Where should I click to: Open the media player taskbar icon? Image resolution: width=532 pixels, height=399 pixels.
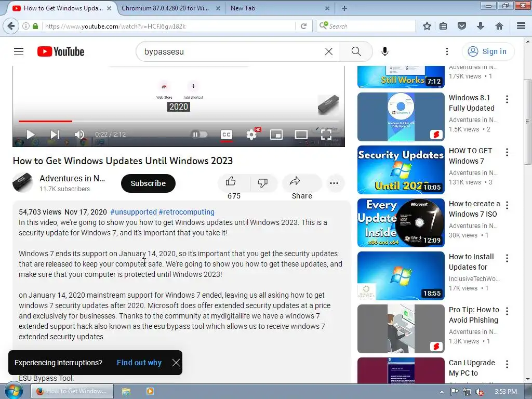[150, 391]
